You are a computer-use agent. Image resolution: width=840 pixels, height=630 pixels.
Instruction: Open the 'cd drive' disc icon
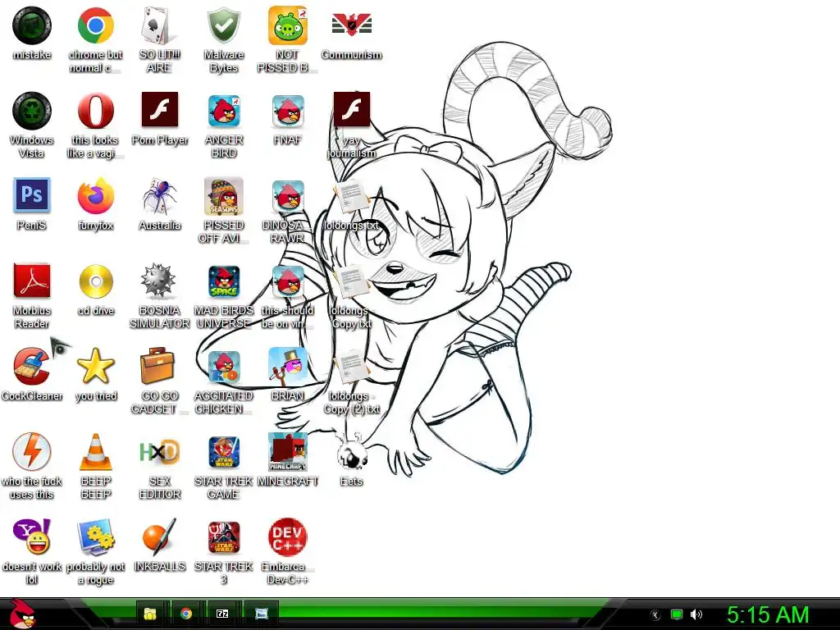click(95, 281)
